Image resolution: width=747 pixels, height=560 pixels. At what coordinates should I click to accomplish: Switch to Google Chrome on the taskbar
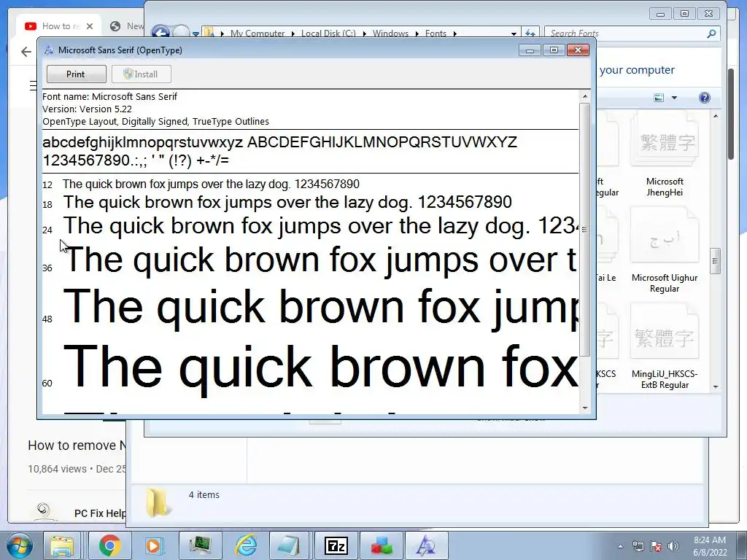[x=109, y=545]
